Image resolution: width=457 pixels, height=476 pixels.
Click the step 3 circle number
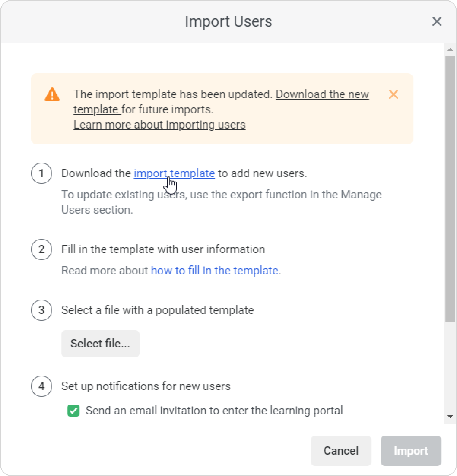coord(41,310)
